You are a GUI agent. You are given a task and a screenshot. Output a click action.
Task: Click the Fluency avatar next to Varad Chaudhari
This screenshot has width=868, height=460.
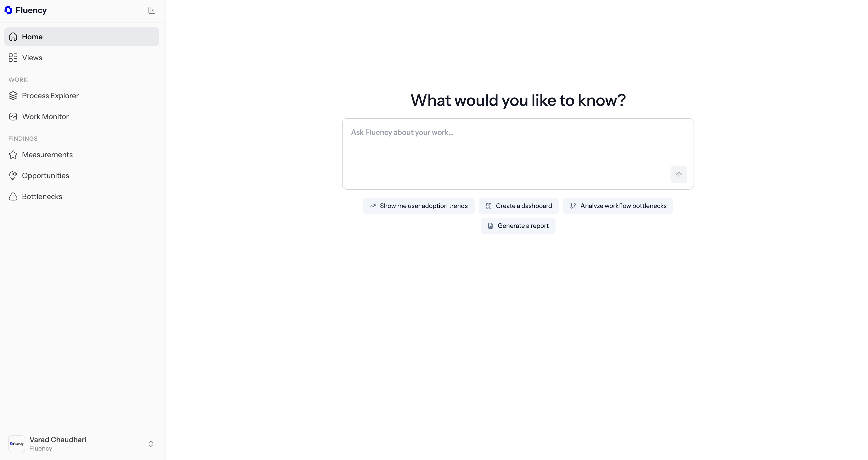pos(17,443)
